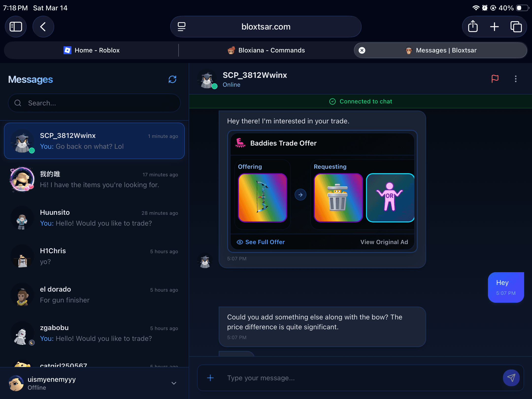Image resolution: width=532 pixels, height=399 pixels.
Task: Click the uismyenemyyy profile avatar
Action: 16,383
